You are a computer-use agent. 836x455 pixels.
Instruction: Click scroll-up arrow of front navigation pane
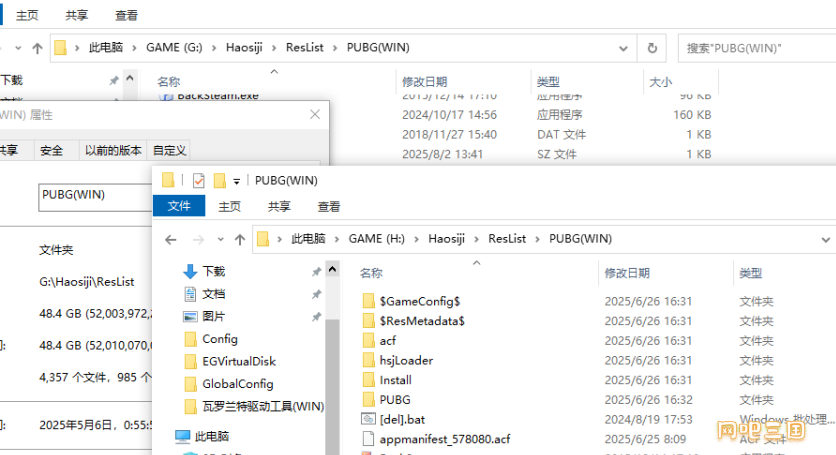[x=332, y=269]
